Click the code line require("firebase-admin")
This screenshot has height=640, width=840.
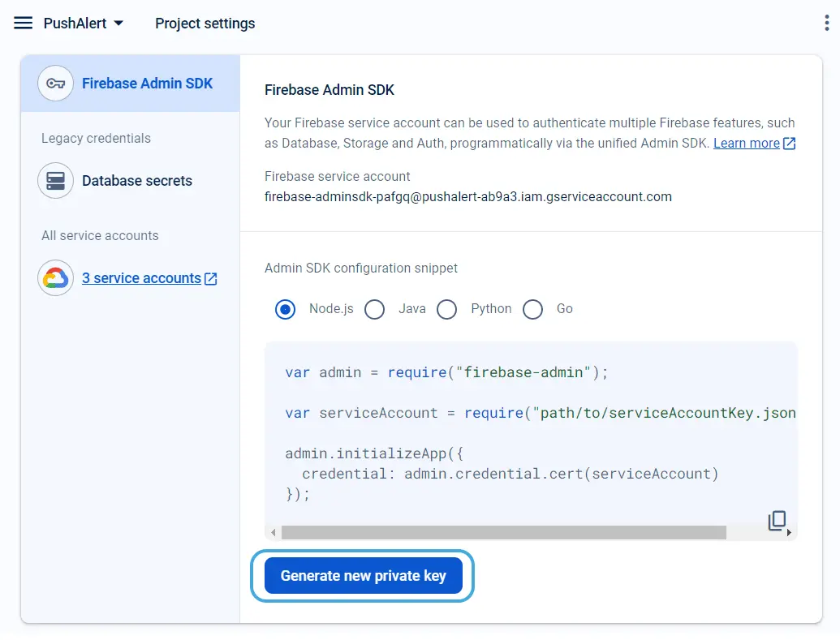pyautogui.click(x=447, y=372)
